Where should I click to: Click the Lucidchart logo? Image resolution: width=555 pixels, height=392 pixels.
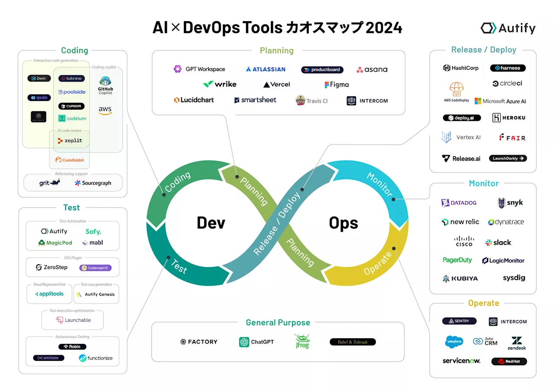[194, 100]
